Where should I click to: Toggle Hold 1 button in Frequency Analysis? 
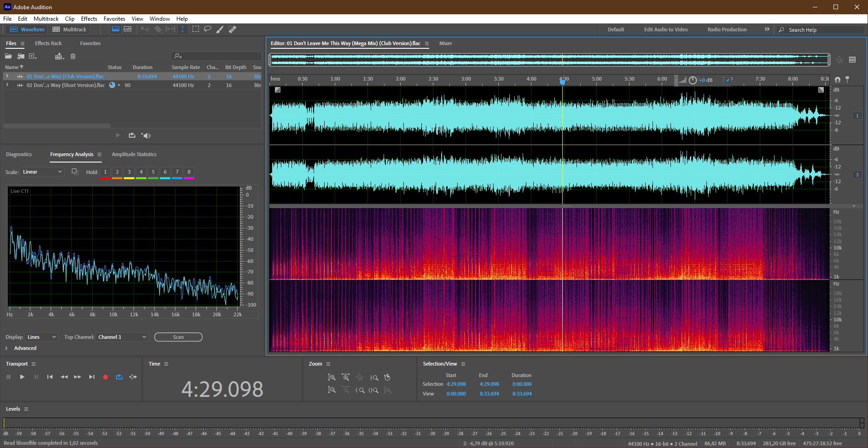tap(105, 172)
